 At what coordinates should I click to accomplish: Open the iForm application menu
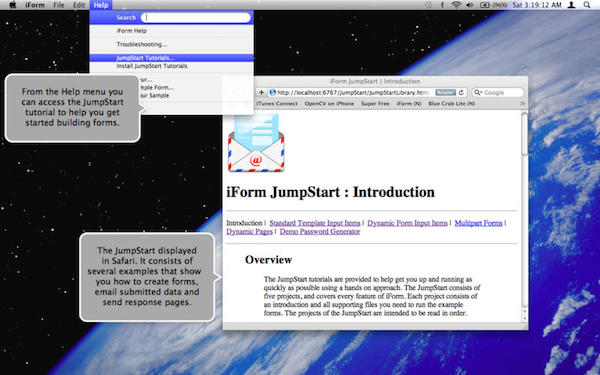pos(35,5)
